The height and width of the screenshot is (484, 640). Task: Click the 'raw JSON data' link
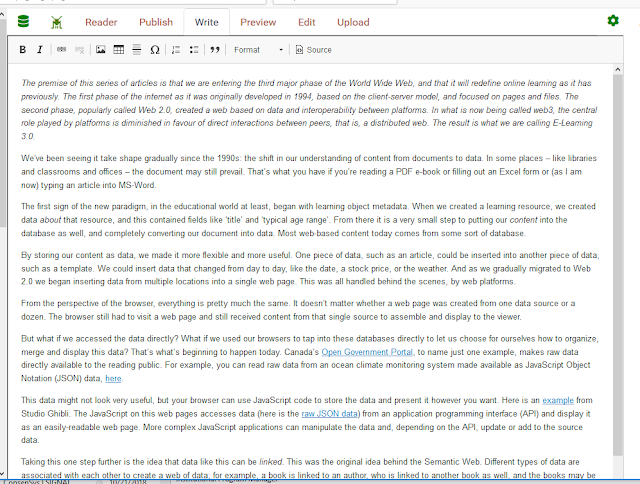329,413
